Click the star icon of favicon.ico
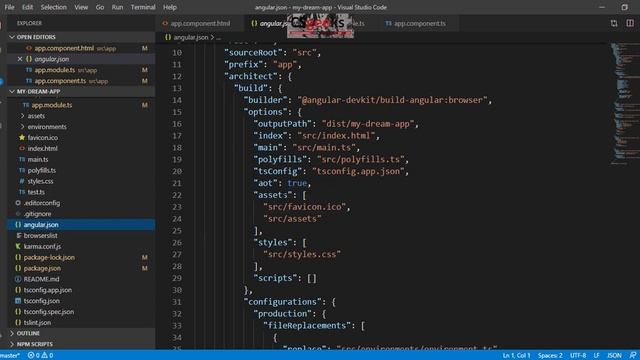The height and width of the screenshot is (360, 640). (22, 138)
